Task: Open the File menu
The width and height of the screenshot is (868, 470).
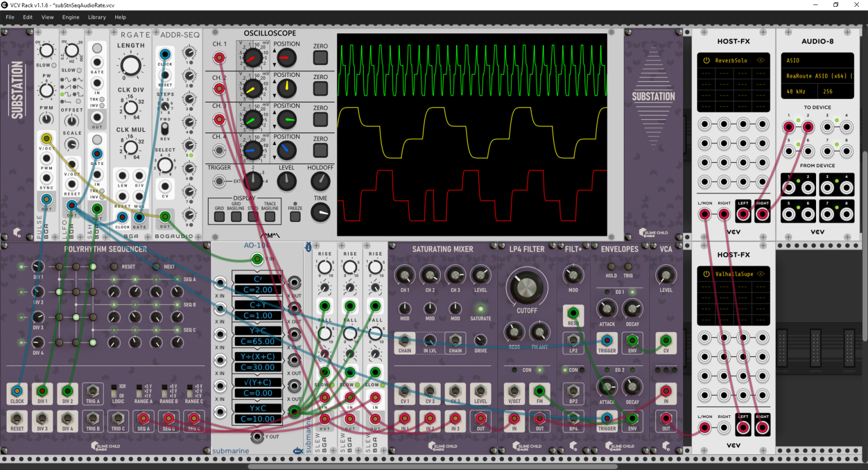Action: pos(10,17)
